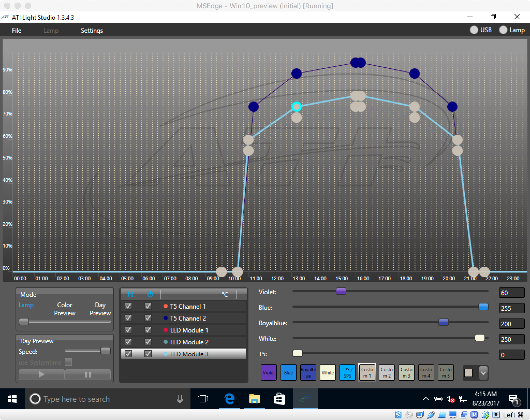This screenshot has height=420, width=530.
Task: Click the °C temperature column header
Action: (225, 294)
